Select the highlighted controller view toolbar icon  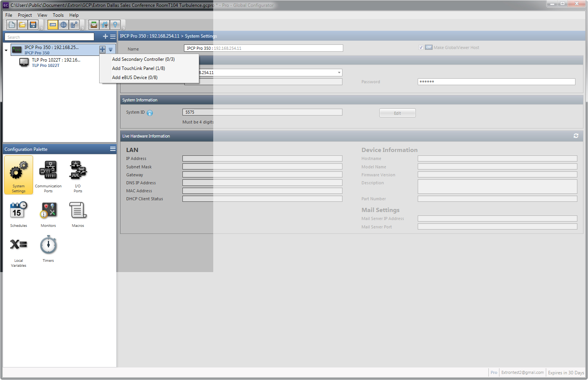[53, 25]
